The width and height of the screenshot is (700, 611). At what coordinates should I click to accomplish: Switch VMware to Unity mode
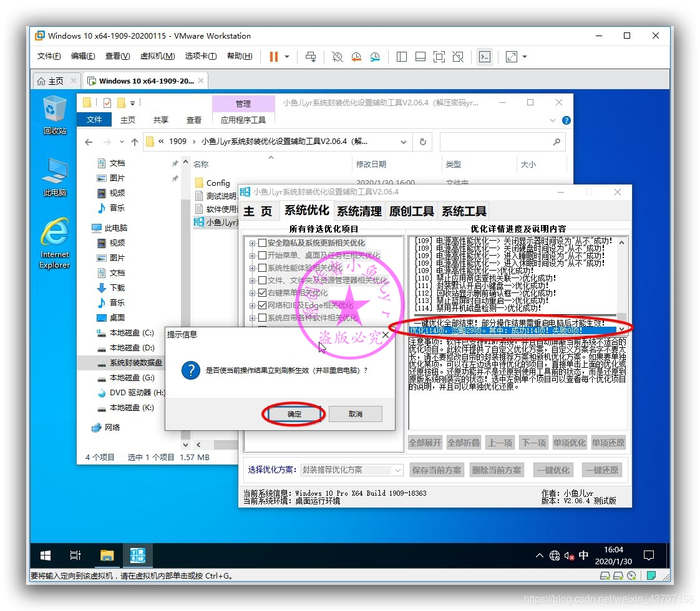pos(458,57)
